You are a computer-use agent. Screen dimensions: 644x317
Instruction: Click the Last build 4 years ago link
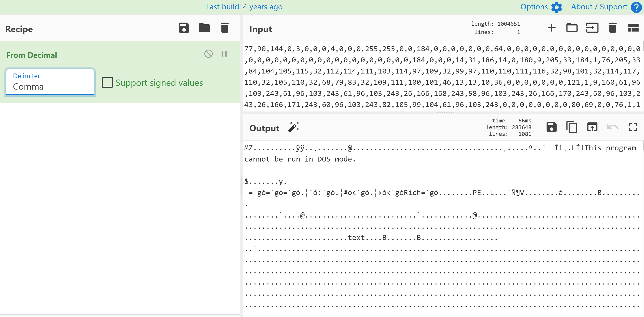point(244,7)
